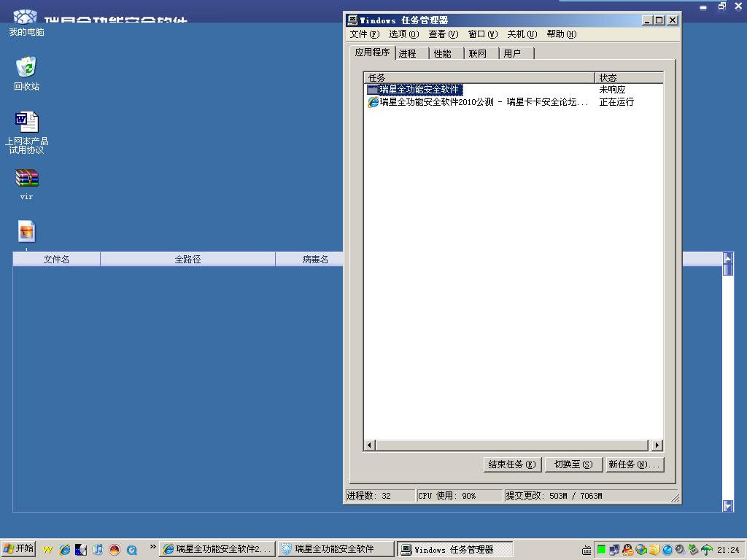Launch Internet Explorer from quick launch
This screenshot has height=560, width=747.
[65, 549]
